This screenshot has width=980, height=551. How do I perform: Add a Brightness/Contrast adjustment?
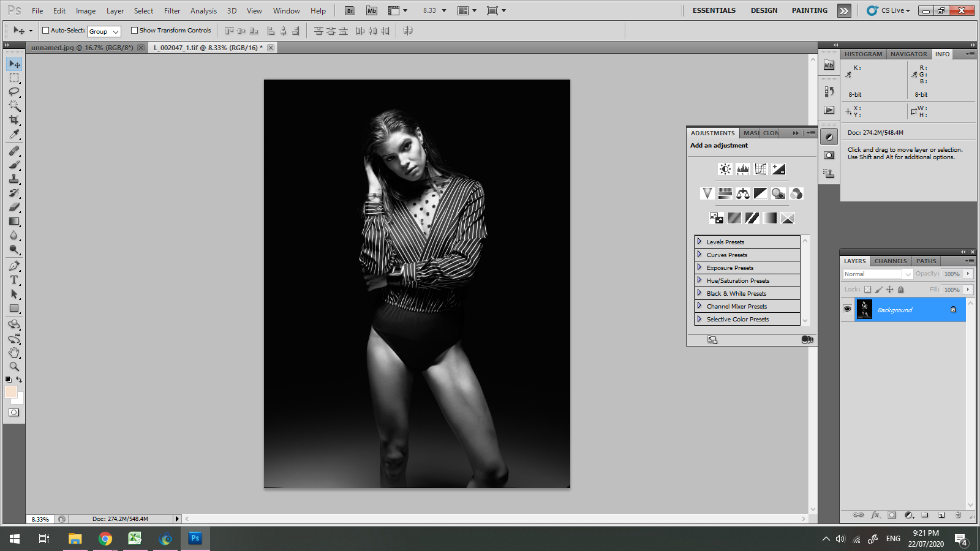pos(725,169)
